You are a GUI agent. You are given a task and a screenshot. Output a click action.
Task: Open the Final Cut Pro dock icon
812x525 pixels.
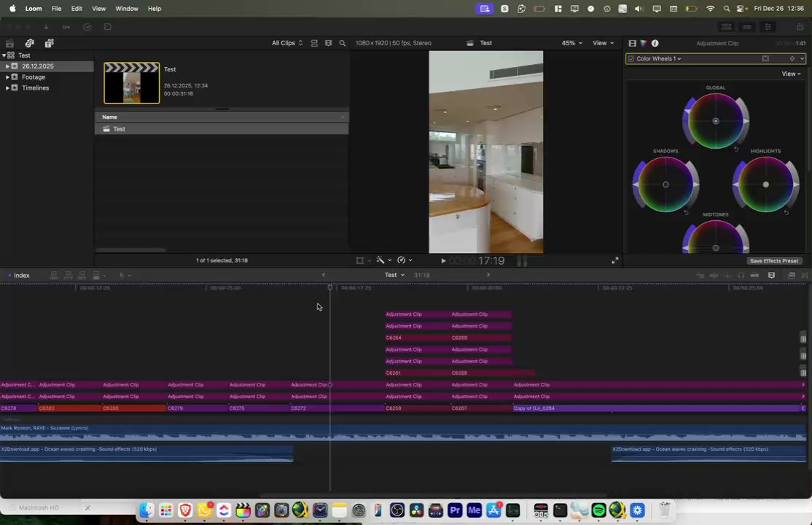(243, 510)
